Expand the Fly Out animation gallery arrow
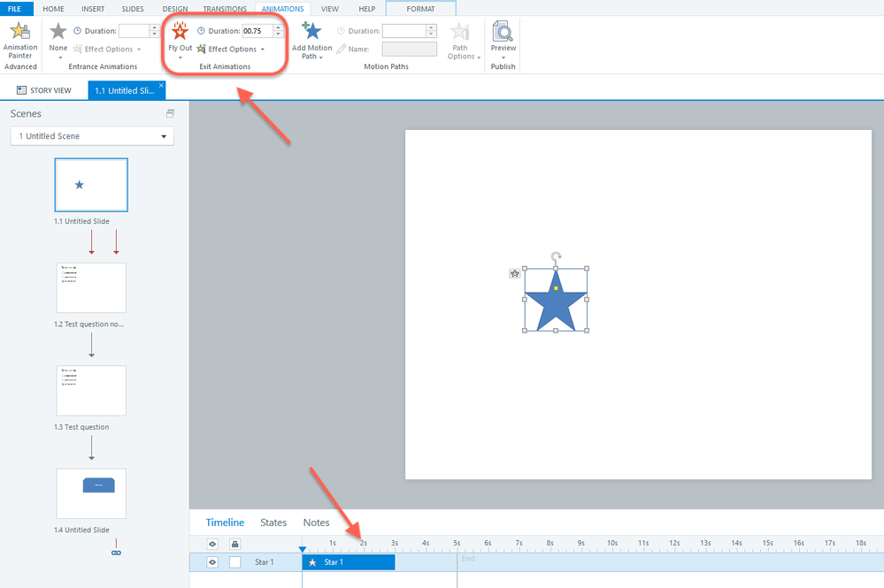Image resolution: width=884 pixels, height=588 pixels. click(181, 57)
